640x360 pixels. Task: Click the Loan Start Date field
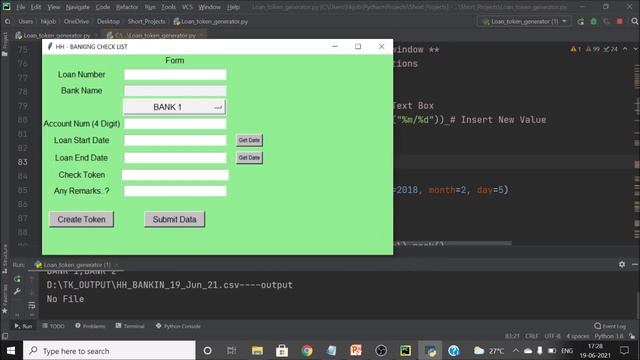point(175,140)
